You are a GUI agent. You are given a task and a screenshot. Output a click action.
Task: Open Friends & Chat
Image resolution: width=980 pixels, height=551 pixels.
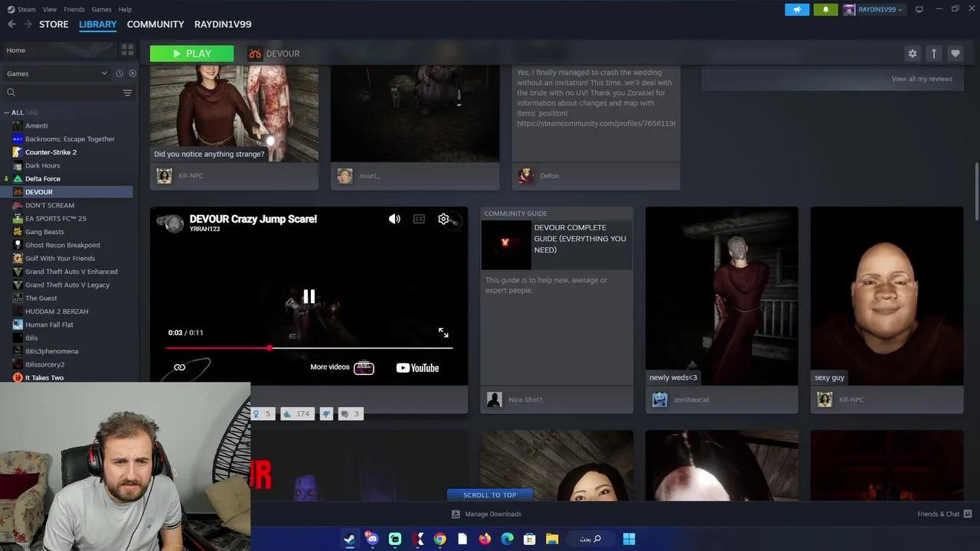[x=944, y=514]
